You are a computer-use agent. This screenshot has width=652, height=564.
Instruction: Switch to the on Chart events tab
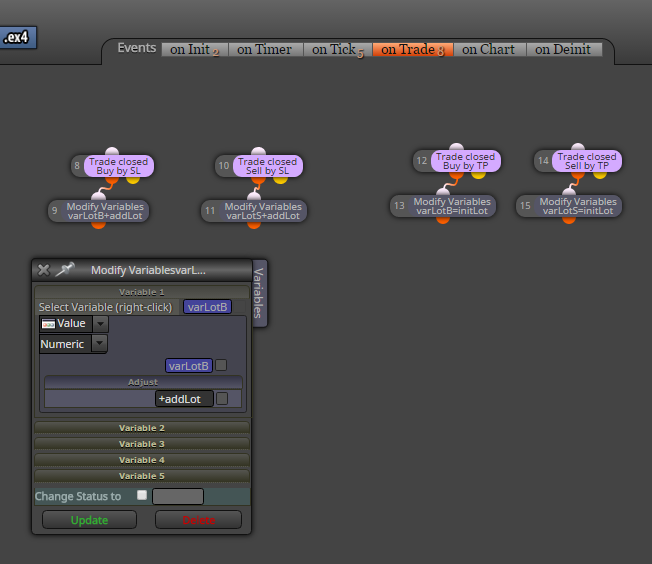pyautogui.click(x=489, y=49)
